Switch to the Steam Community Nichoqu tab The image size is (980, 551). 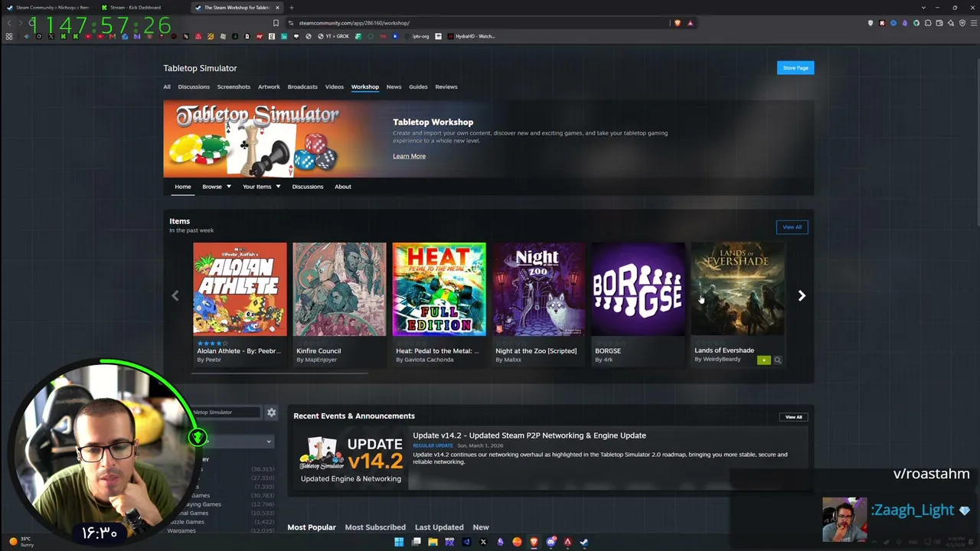point(50,8)
